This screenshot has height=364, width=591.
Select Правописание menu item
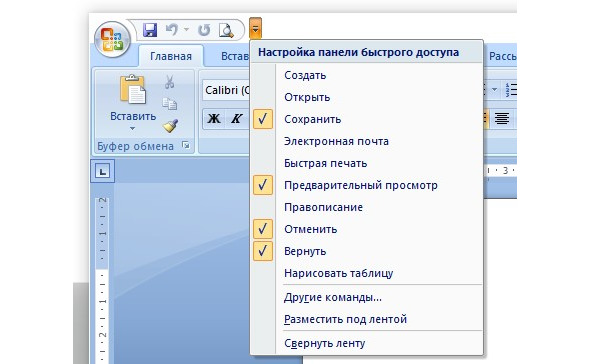click(367, 207)
